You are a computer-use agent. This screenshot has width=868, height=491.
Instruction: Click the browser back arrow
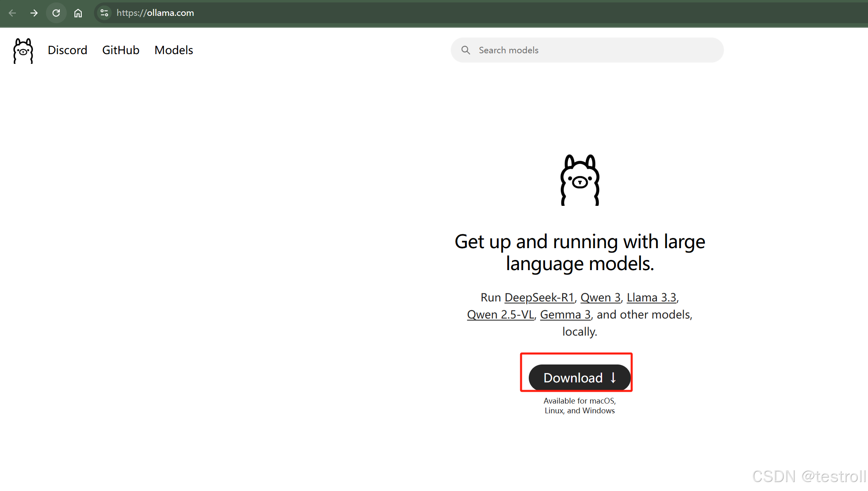point(12,13)
